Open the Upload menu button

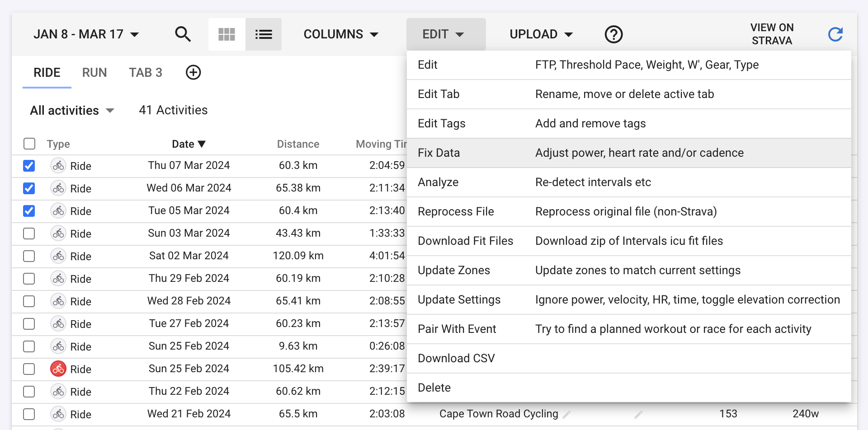tap(541, 34)
